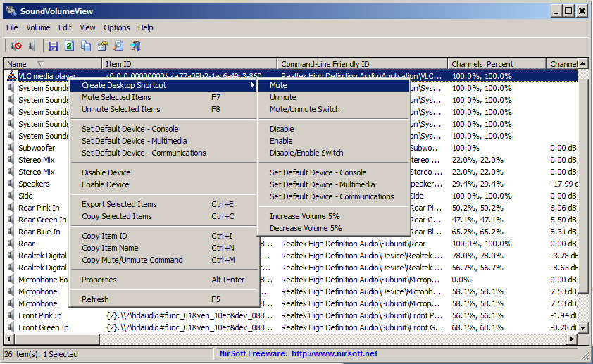
Task: Click the speaker icon beside Rear Blue In
Action: (x=11, y=232)
